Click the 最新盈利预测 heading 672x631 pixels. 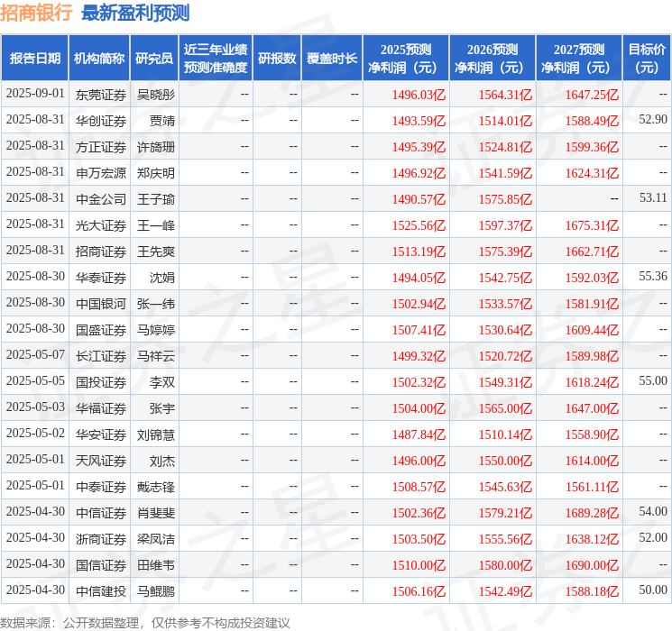(135, 14)
